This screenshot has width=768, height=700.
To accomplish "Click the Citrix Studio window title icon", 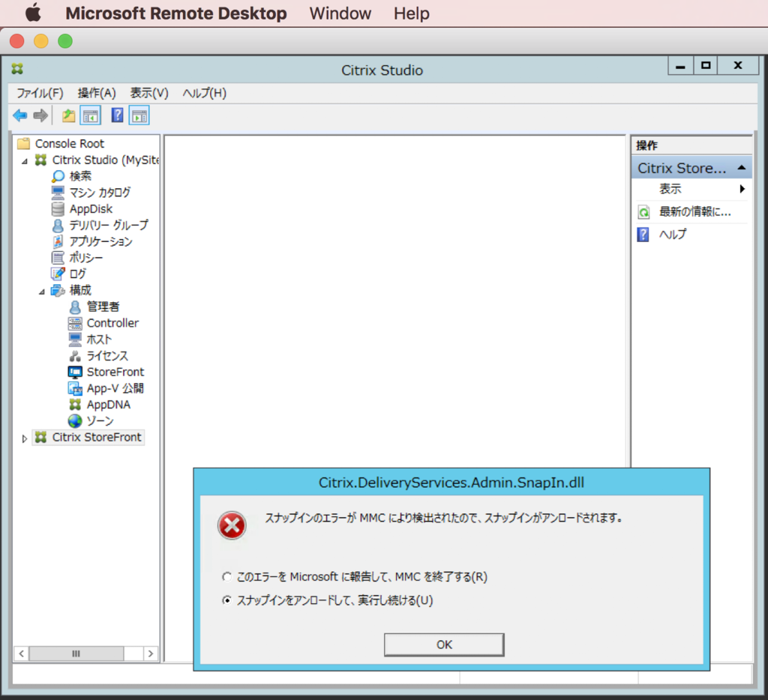I will pyautogui.click(x=18, y=69).
